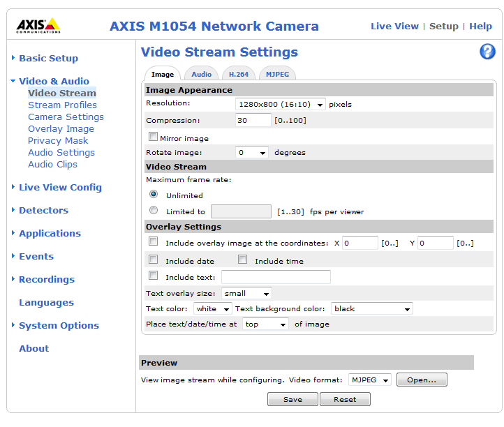Open the Video format dropdown
The image size is (504, 427).
pyautogui.click(x=370, y=380)
